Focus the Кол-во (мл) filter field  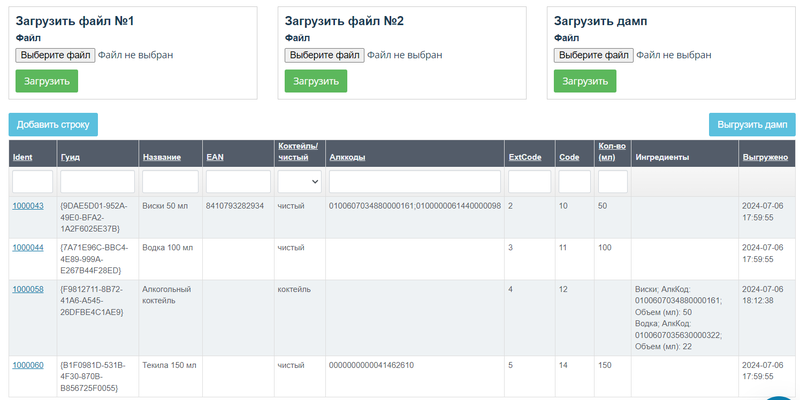[613, 182]
